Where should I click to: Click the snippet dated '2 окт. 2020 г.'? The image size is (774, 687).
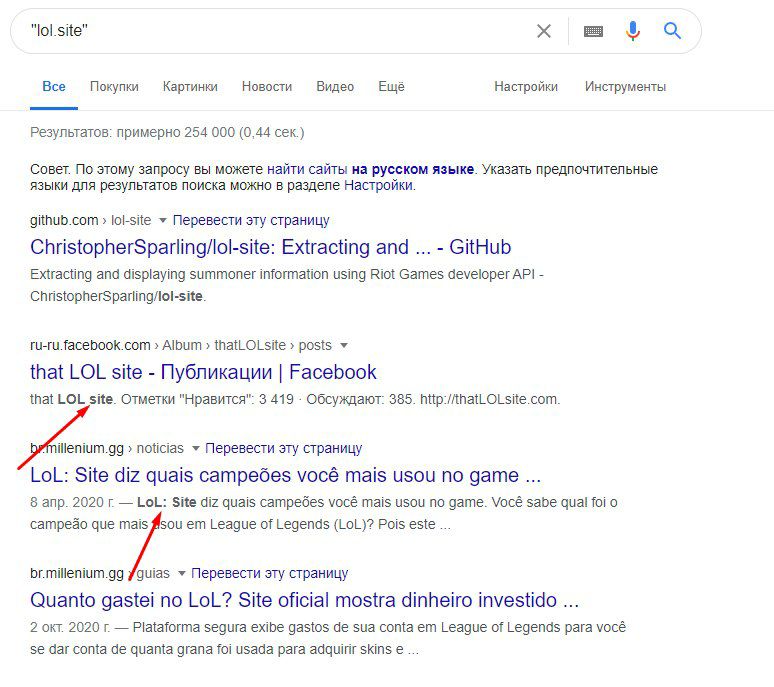pos(328,638)
